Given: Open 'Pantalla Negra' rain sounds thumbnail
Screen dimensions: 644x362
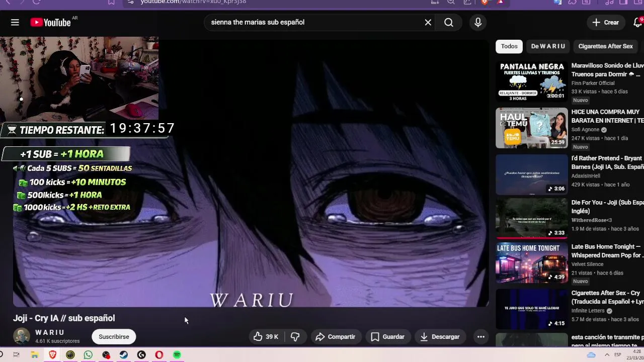Looking at the screenshot, I should (x=531, y=81).
